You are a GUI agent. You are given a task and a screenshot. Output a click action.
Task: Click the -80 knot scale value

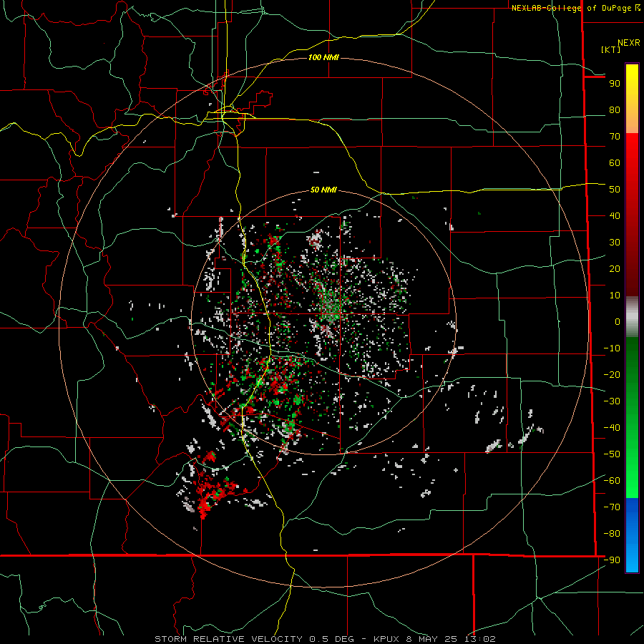point(612,534)
